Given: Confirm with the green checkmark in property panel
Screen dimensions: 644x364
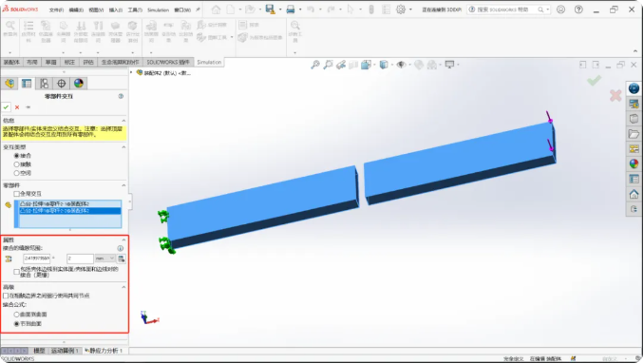Looking at the screenshot, I should click(6, 107).
